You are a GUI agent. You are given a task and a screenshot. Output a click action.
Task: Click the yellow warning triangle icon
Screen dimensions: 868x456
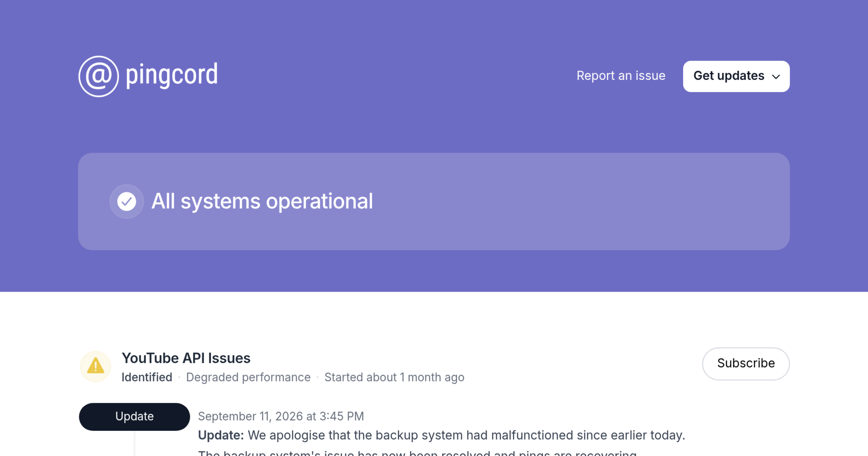pos(95,366)
